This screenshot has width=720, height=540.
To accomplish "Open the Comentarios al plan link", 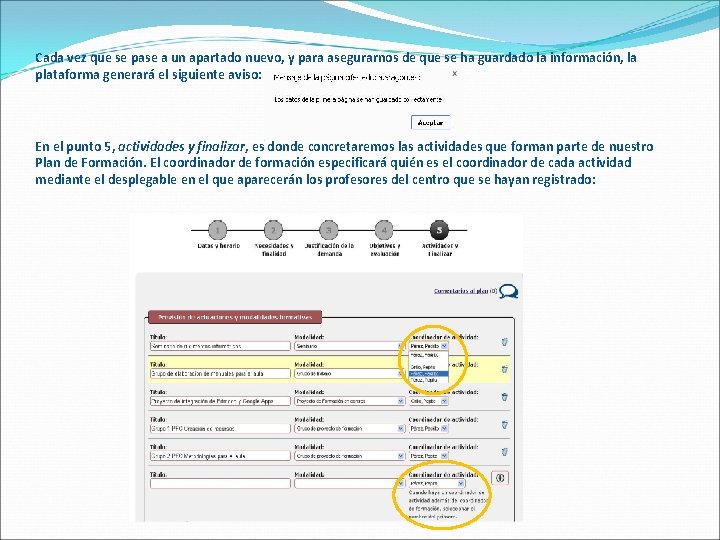I will point(461,291).
